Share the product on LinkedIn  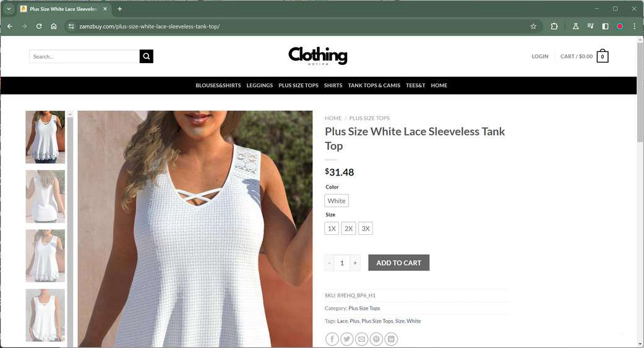(x=391, y=339)
